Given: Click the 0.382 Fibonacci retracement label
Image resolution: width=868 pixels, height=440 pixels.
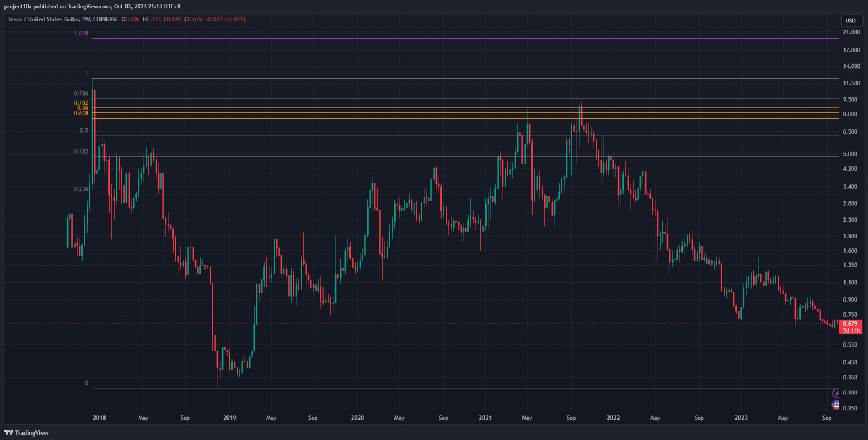Looking at the screenshot, I should (x=81, y=152).
